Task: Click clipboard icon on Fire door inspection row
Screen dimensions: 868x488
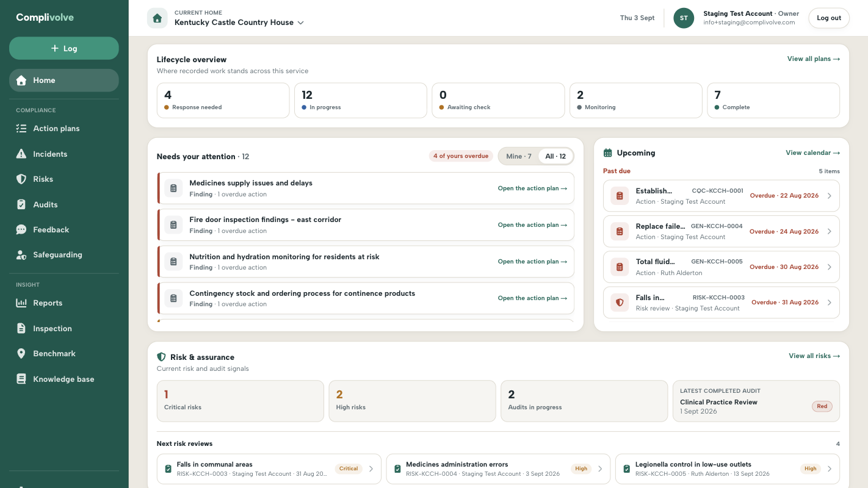Action: (173, 225)
